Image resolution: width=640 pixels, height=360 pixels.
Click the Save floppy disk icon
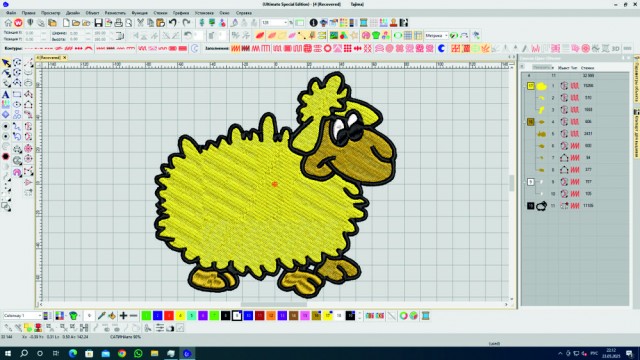[x=98, y=23]
